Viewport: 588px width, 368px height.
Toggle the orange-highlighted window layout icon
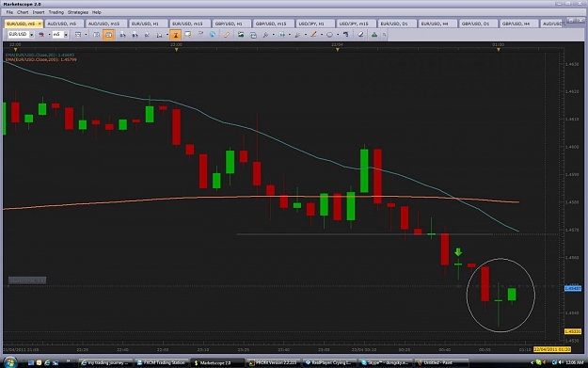point(108,35)
